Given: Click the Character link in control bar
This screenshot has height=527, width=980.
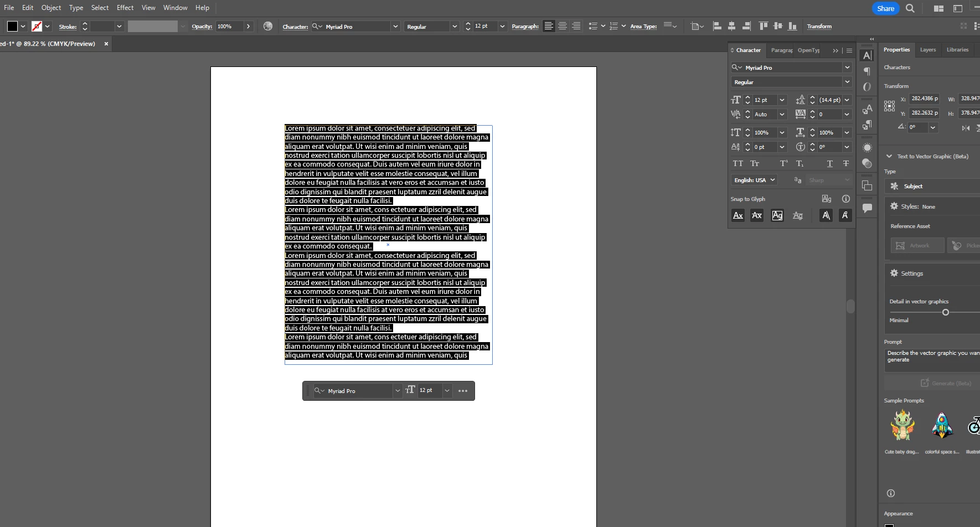Looking at the screenshot, I should point(295,27).
